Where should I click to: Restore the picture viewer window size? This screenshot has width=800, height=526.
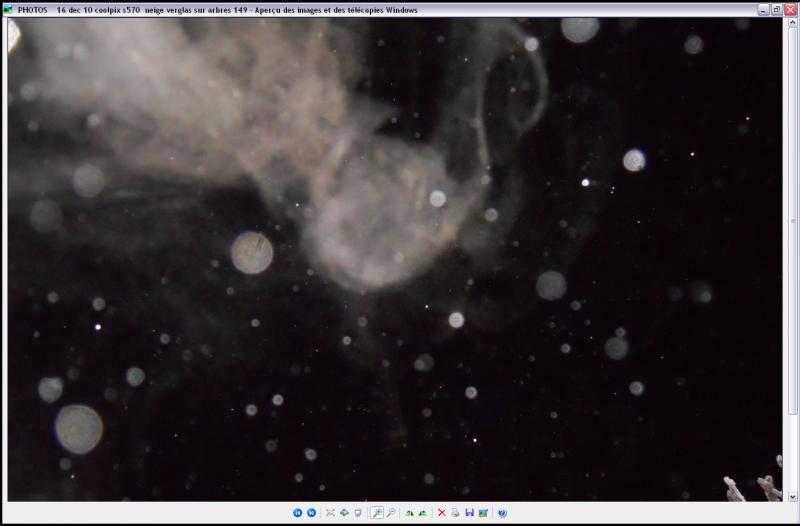777,10
